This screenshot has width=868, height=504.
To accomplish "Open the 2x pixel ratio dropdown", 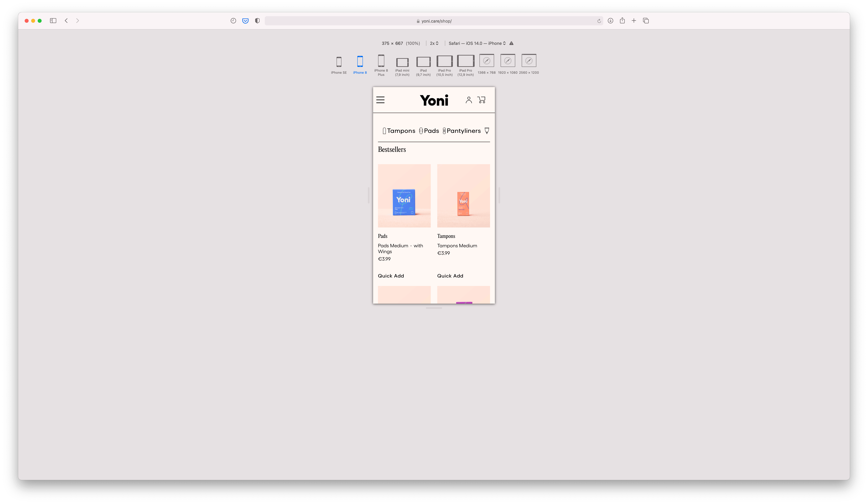I will click(x=434, y=43).
